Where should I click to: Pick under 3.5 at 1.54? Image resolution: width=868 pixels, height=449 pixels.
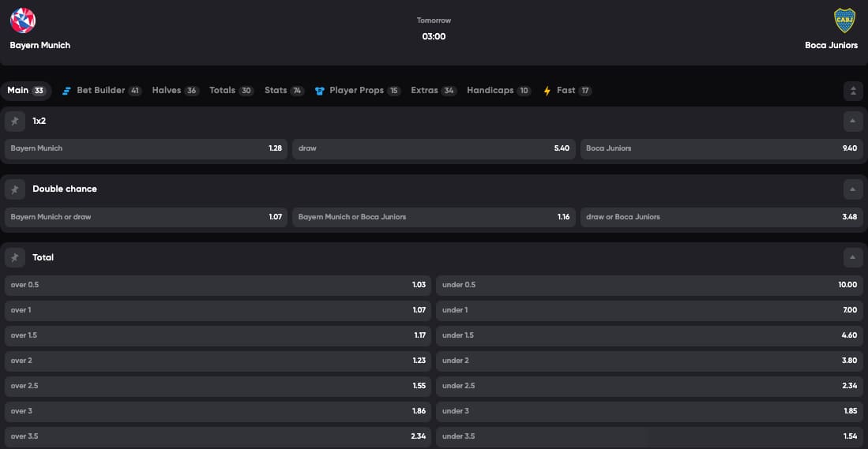pyautogui.click(x=650, y=437)
